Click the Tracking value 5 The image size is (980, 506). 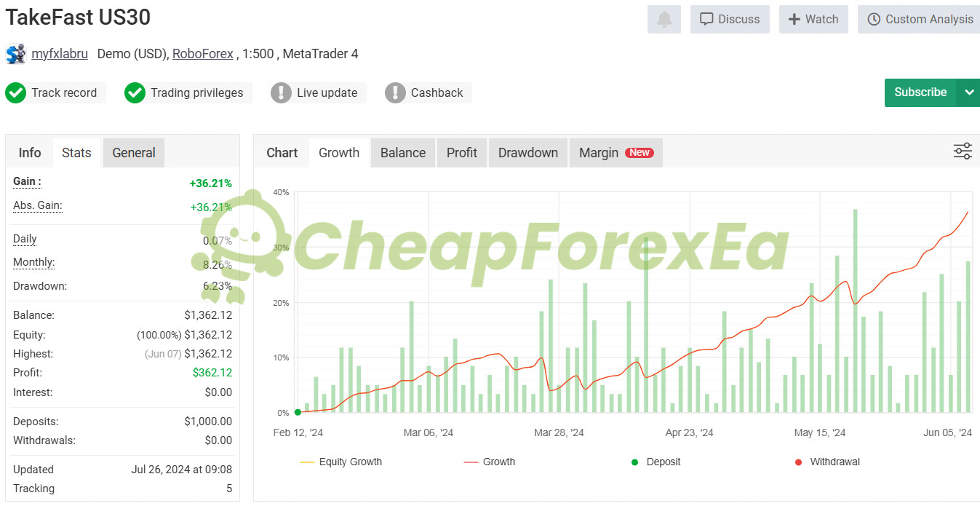(x=229, y=489)
